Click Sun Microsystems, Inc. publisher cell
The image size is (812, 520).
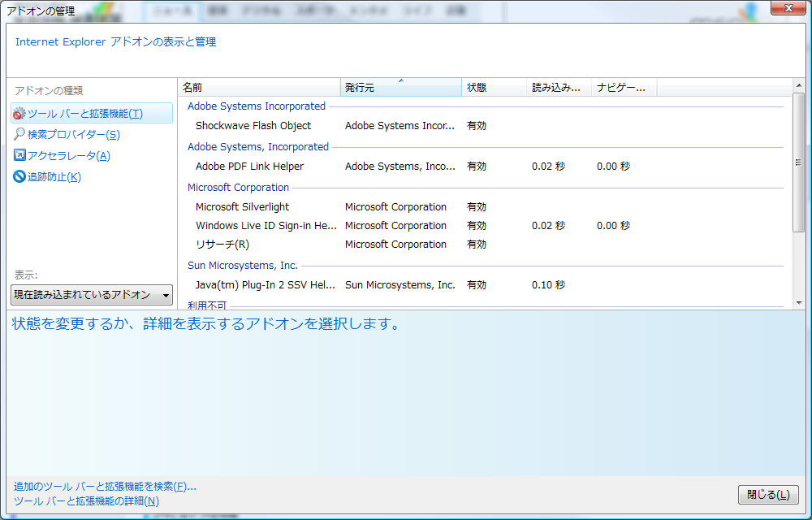(400, 285)
